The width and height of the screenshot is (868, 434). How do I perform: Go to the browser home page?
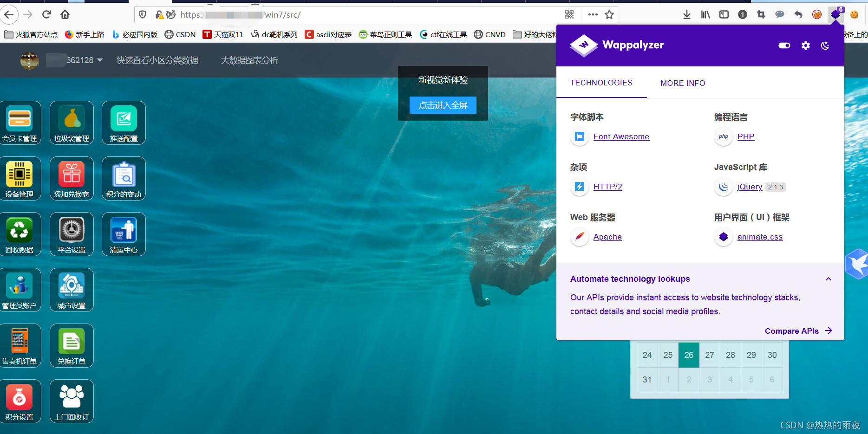tap(65, 15)
